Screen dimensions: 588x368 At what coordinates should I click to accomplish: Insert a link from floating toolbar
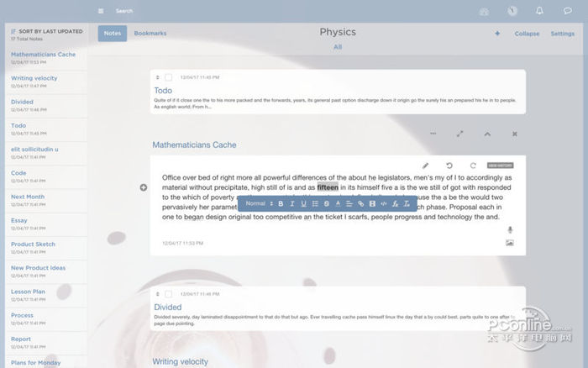360,203
